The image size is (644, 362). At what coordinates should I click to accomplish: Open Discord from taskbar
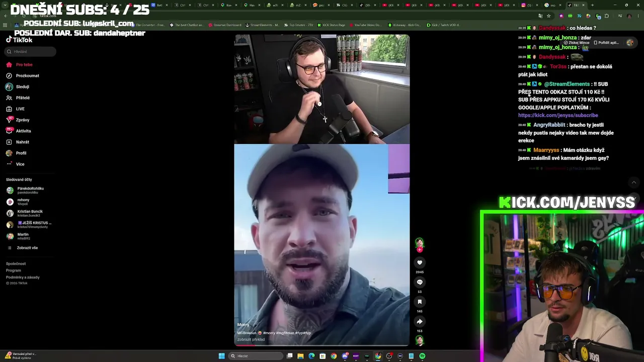point(345,356)
